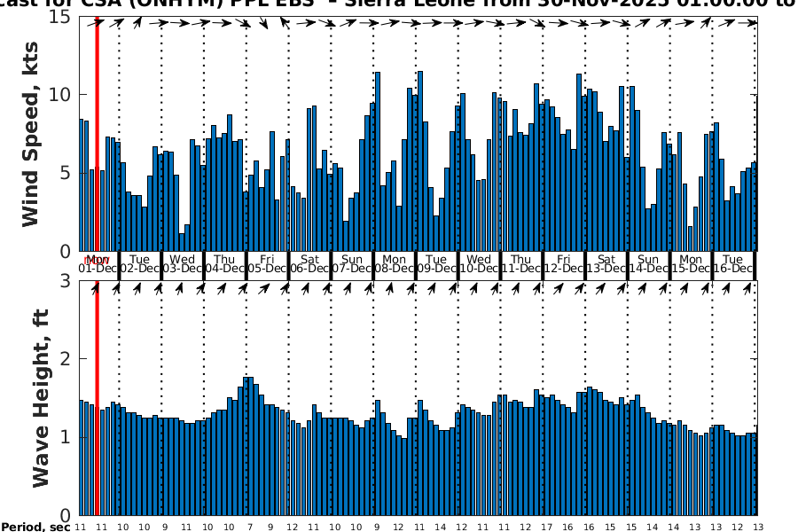Select the red current-time line in Wave Height chart

[x=96, y=399]
